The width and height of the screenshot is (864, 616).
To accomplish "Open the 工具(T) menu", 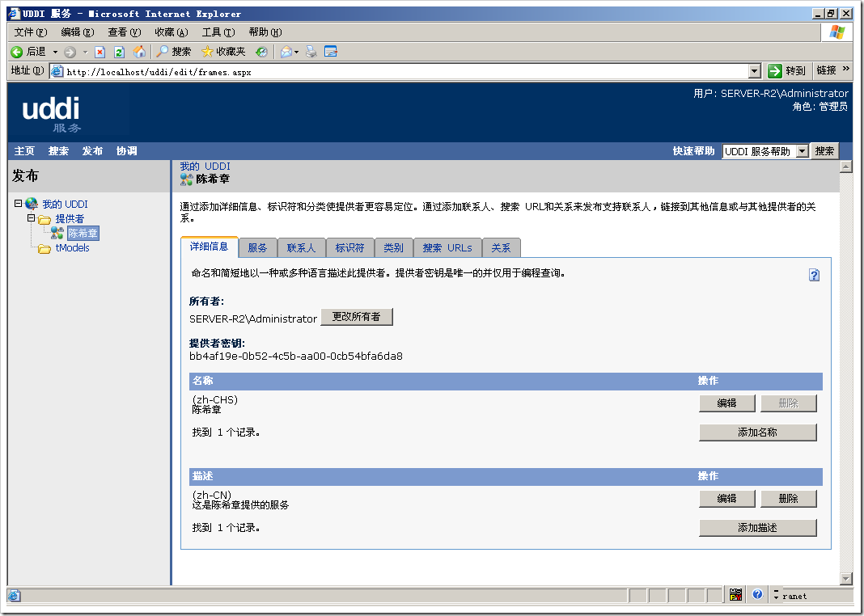I will (218, 32).
